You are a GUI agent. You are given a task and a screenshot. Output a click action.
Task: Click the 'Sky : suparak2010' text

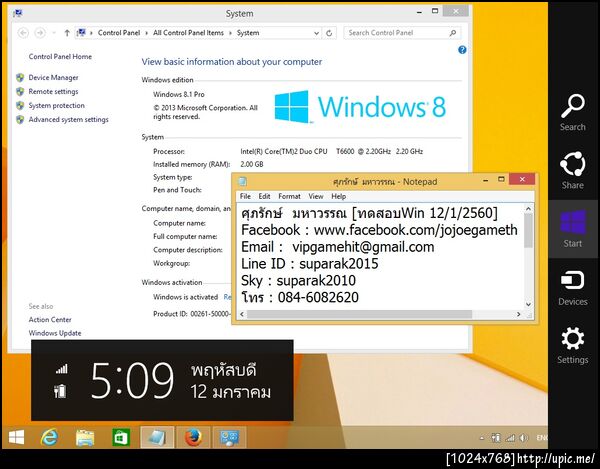[298, 280]
